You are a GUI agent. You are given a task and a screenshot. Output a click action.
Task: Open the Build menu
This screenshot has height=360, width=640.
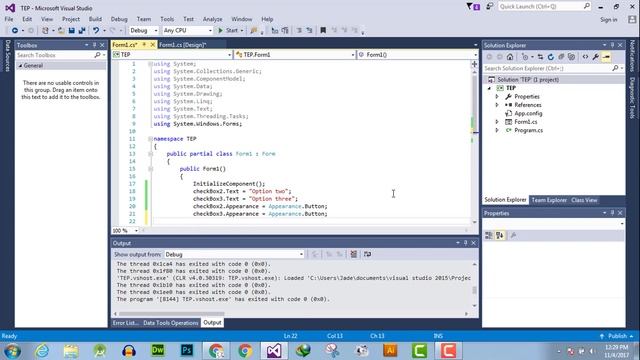point(95,19)
